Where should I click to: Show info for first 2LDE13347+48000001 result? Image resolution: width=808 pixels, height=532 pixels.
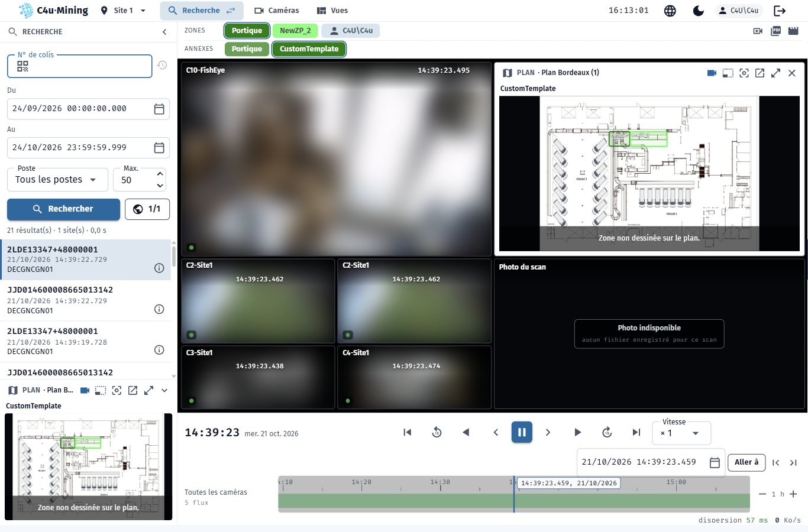(x=159, y=268)
